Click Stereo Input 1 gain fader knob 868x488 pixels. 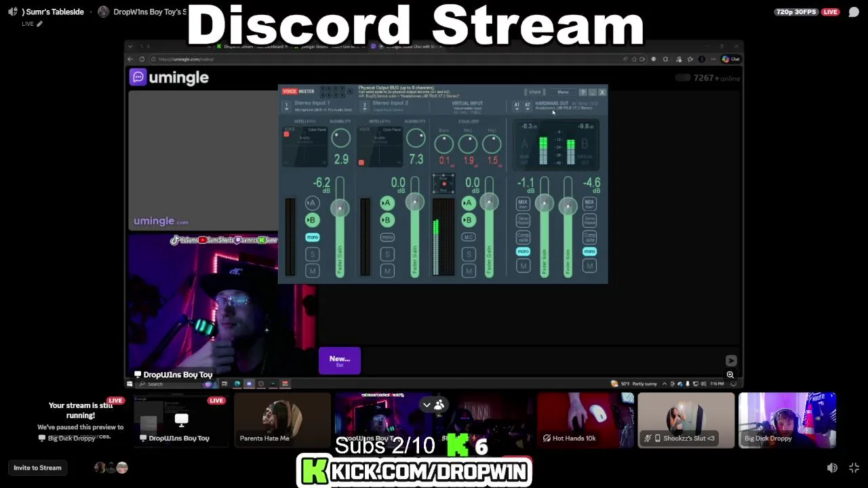pyautogui.click(x=340, y=207)
